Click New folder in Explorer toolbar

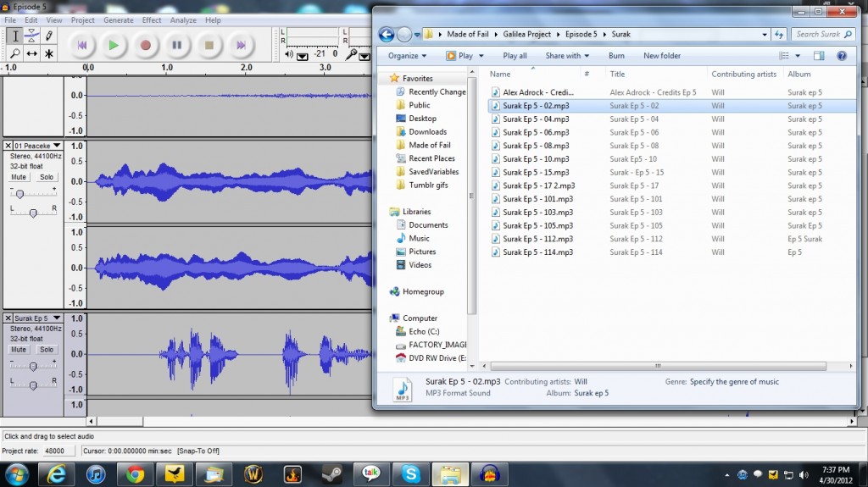662,55
